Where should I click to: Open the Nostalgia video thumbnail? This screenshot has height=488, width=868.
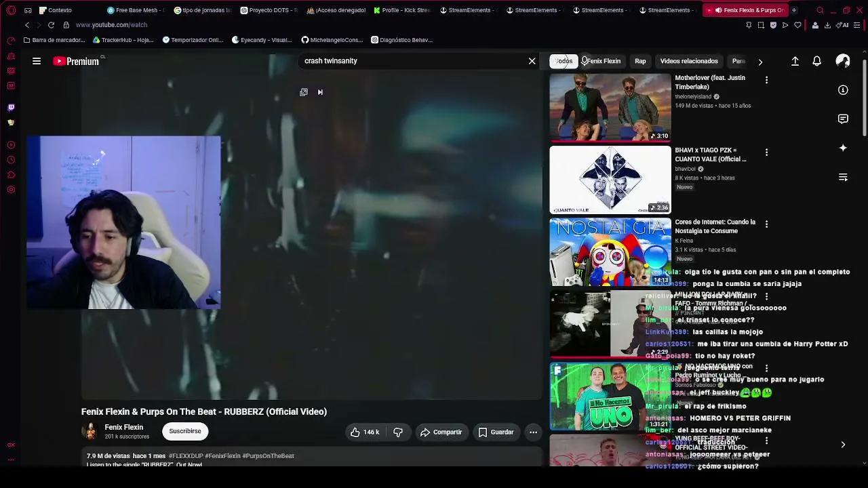pos(610,251)
